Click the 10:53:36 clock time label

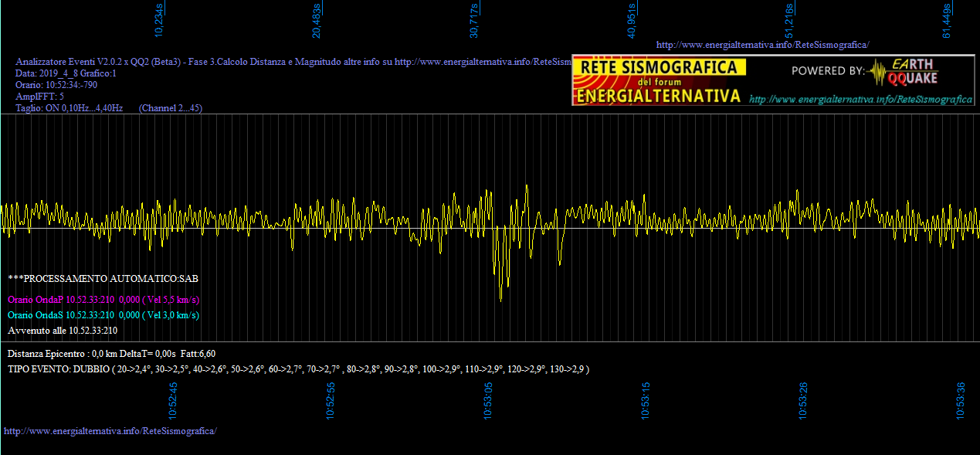[x=961, y=400]
